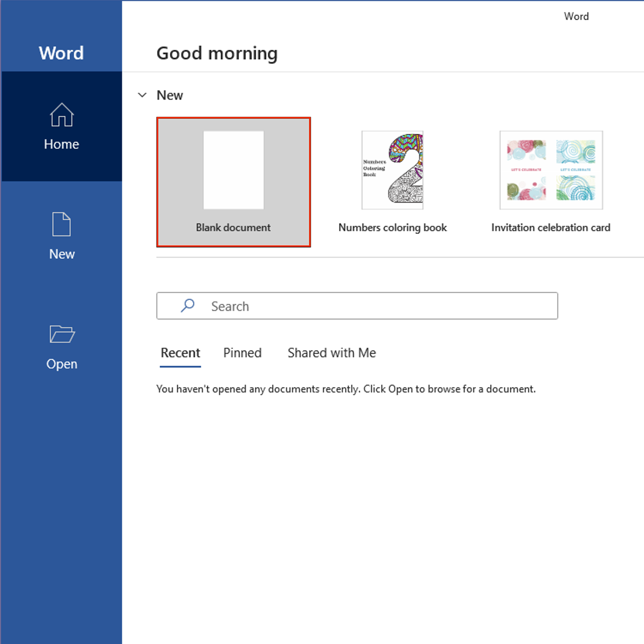
Task: Create a Blank document from its template icon
Action: point(233,170)
